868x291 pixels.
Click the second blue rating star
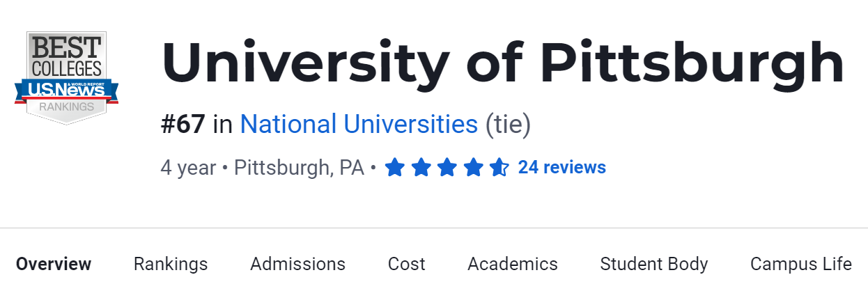point(421,168)
